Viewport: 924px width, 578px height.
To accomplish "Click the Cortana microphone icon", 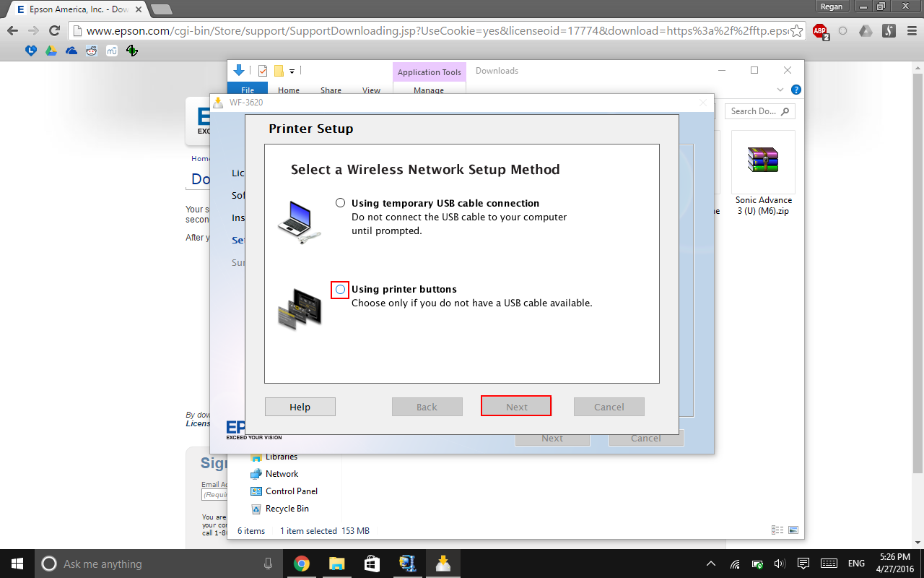I will [x=268, y=564].
